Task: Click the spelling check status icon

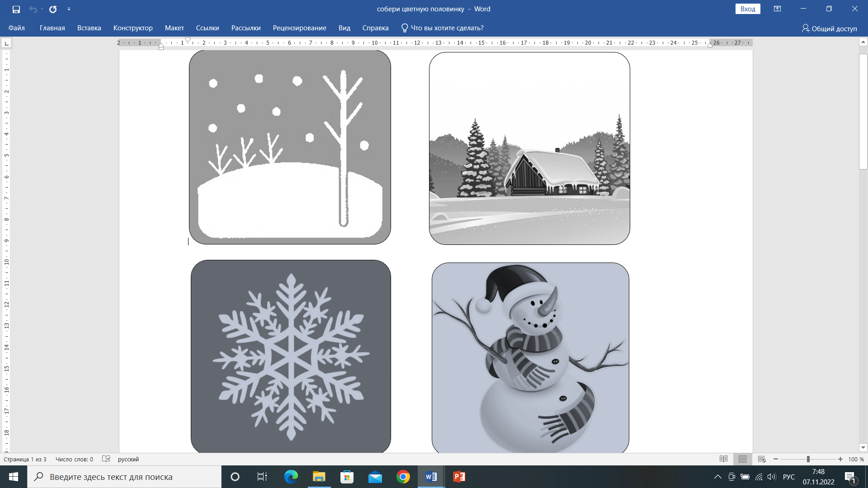Action: pos(106,459)
